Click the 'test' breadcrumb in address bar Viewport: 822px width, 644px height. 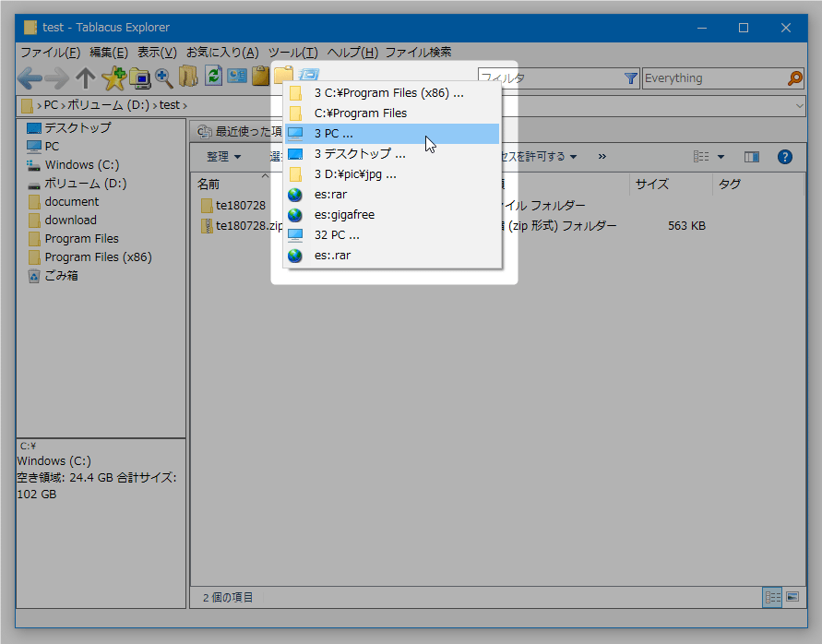point(170,105)
